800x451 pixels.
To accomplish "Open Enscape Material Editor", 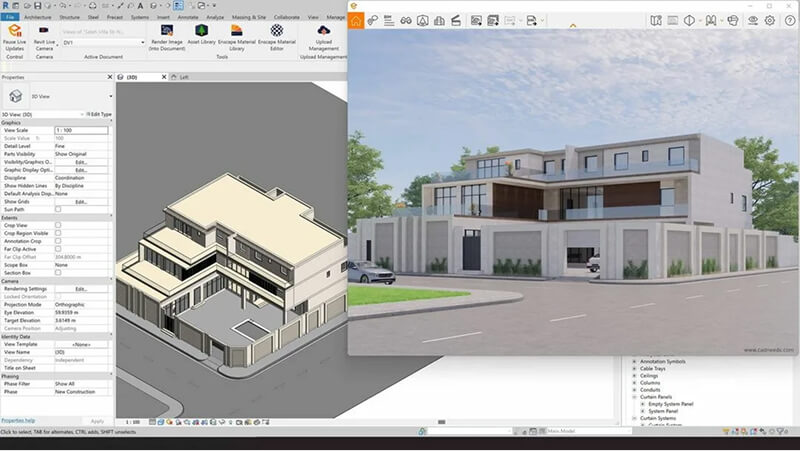I will point(277,31).
